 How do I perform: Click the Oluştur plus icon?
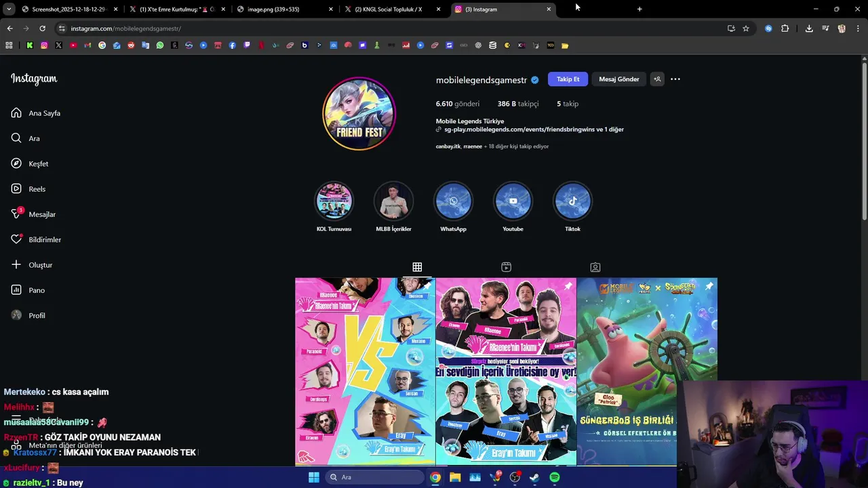coord(16,264)
